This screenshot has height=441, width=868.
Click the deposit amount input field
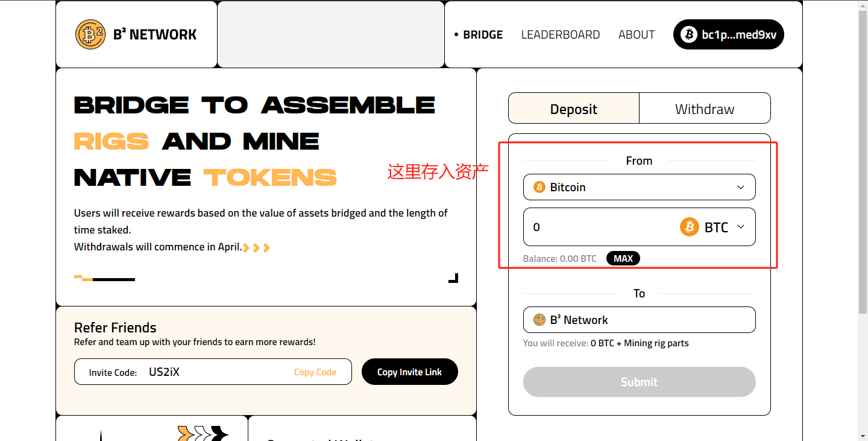[600, 227]
